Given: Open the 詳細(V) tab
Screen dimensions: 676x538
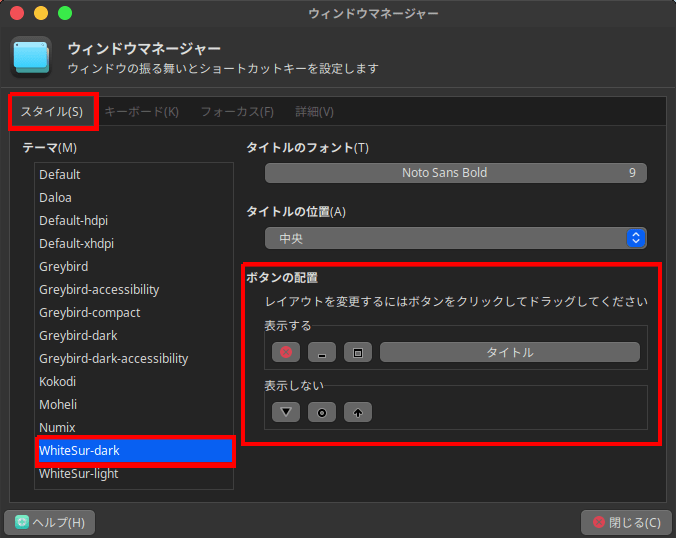Looking at the screenshot, I should click(314, 112).
